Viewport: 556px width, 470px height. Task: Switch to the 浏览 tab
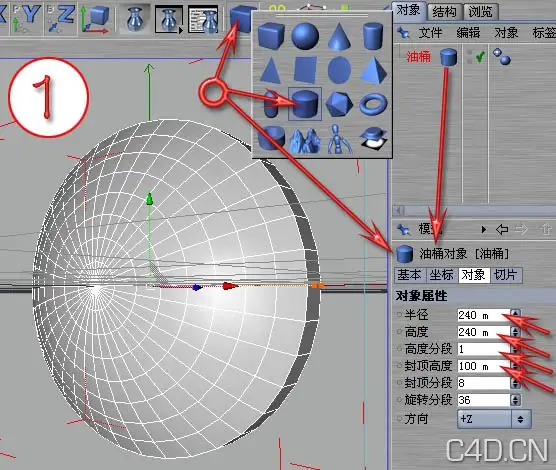point(480,12)
